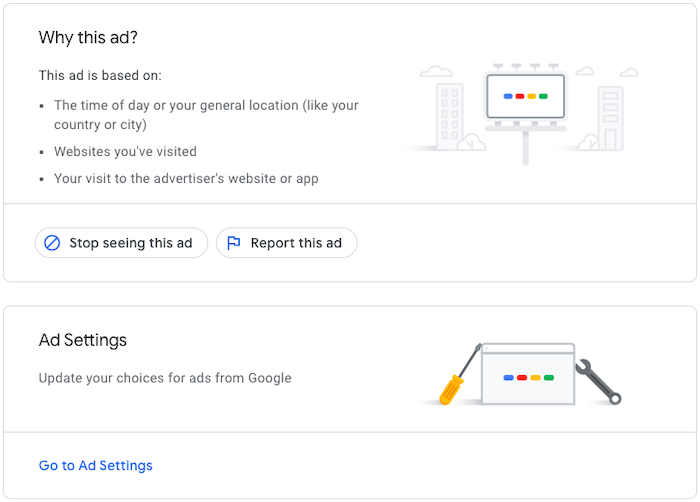Click the billboard illustration
700x502 pixels.
(x=525, y=113)
